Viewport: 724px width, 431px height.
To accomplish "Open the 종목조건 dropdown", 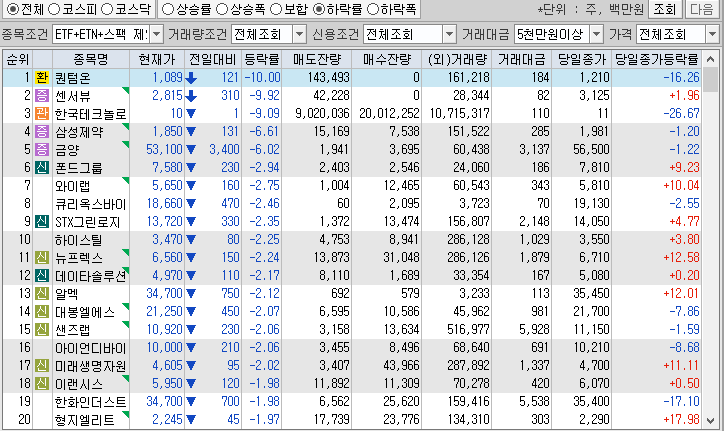I will click(157, 34).
